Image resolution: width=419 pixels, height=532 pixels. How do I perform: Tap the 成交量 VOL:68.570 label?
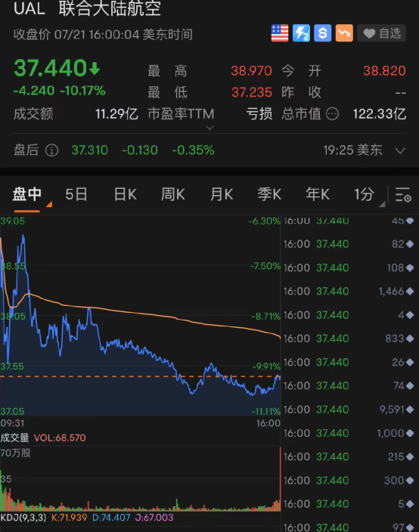pos(43,438)
